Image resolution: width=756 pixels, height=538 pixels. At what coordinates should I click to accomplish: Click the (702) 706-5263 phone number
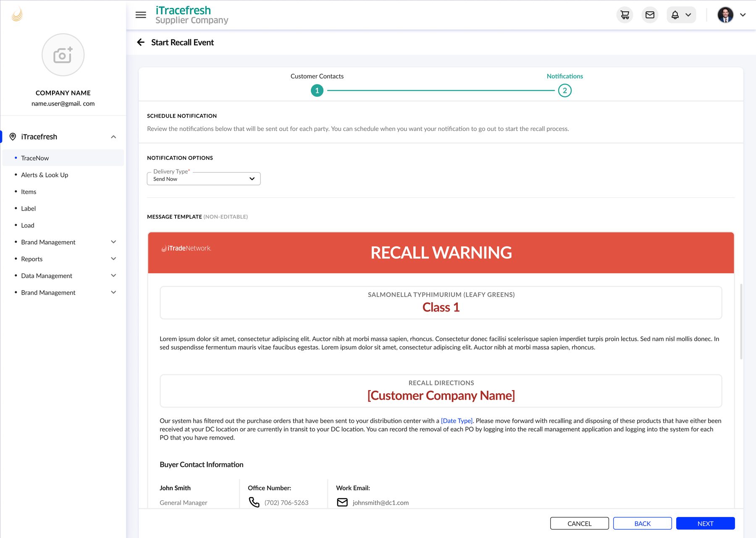tap(286, 503)
